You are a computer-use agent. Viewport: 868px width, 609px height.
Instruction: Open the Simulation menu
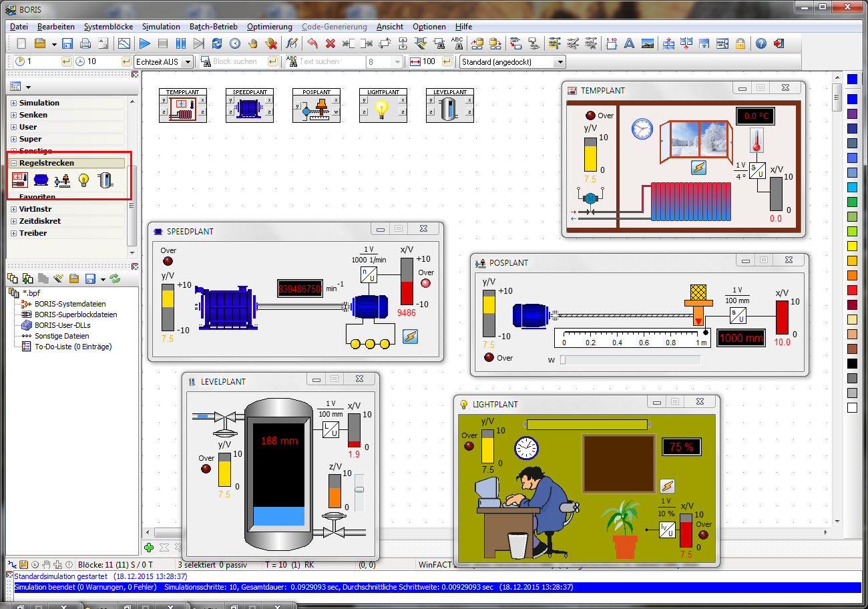click(161, 27)
